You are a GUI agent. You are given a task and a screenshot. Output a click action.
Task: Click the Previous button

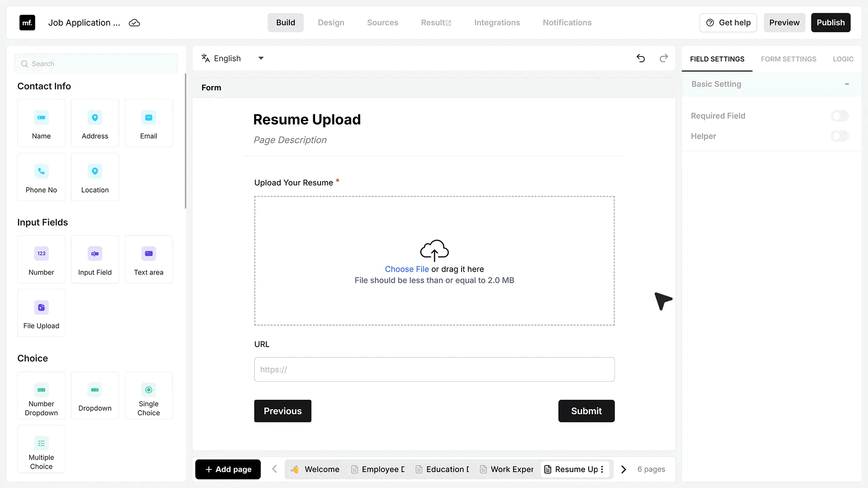click(x=283, y=411)
